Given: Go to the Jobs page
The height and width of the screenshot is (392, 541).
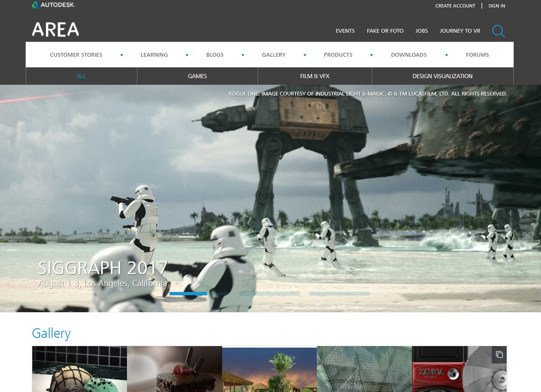Looking at the screenshot, I should [x=422, y=31].
